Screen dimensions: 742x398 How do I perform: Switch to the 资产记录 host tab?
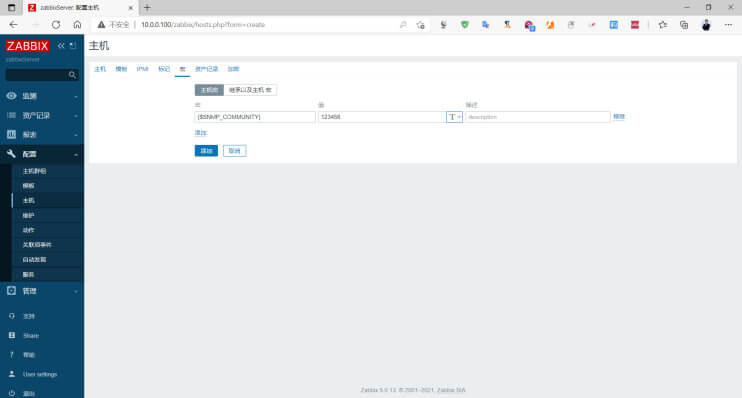point(207,69)
